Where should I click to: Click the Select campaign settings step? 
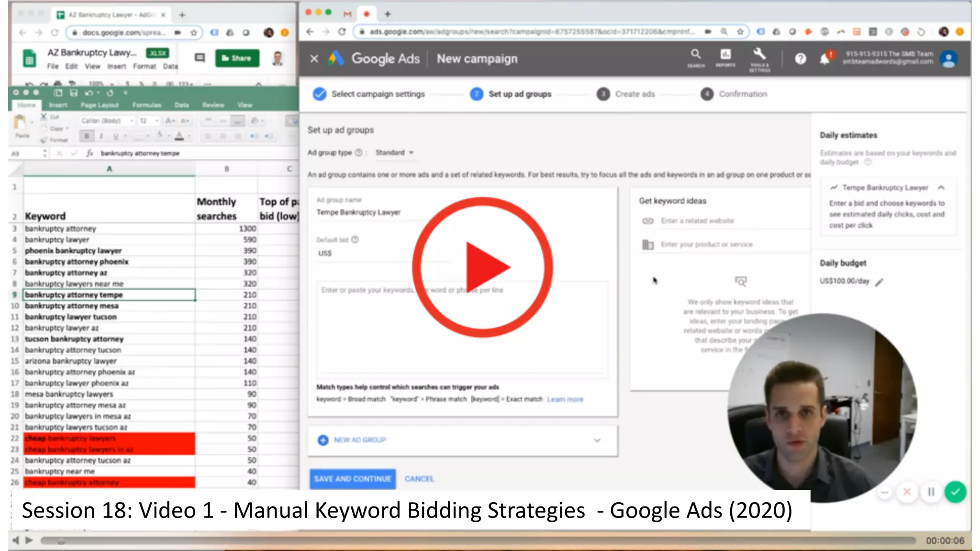[x=369, y=94]
